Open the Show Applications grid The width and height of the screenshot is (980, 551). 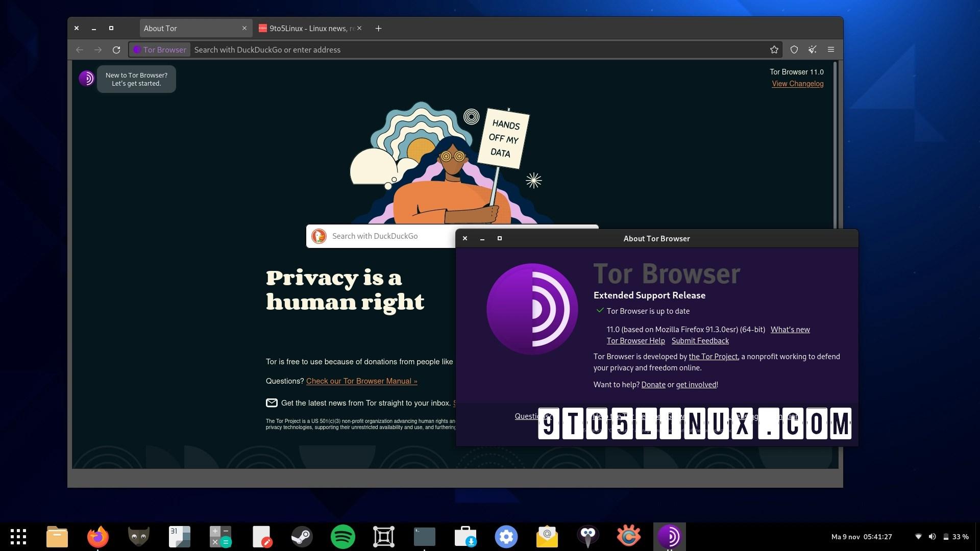click(x=19, y=536)
